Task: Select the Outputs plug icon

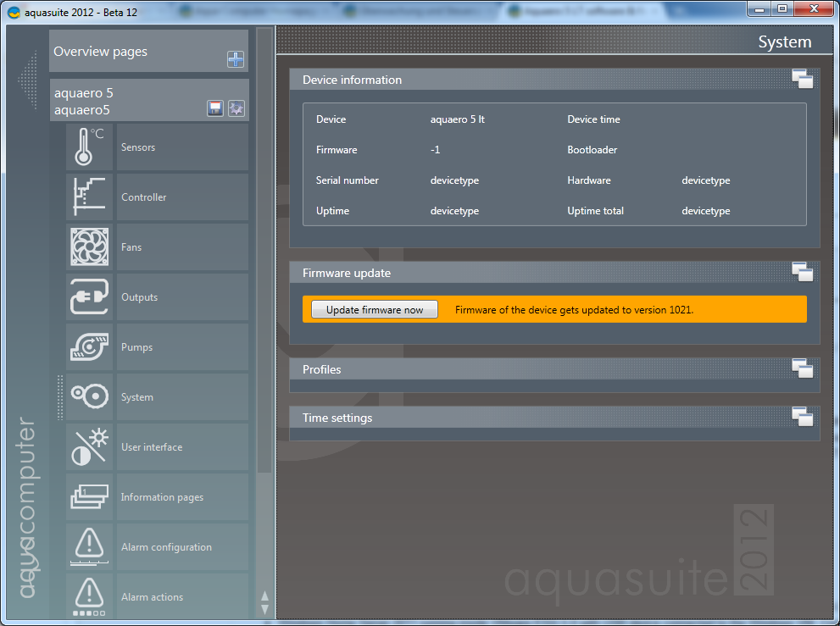Action: (x=90, y=296)
